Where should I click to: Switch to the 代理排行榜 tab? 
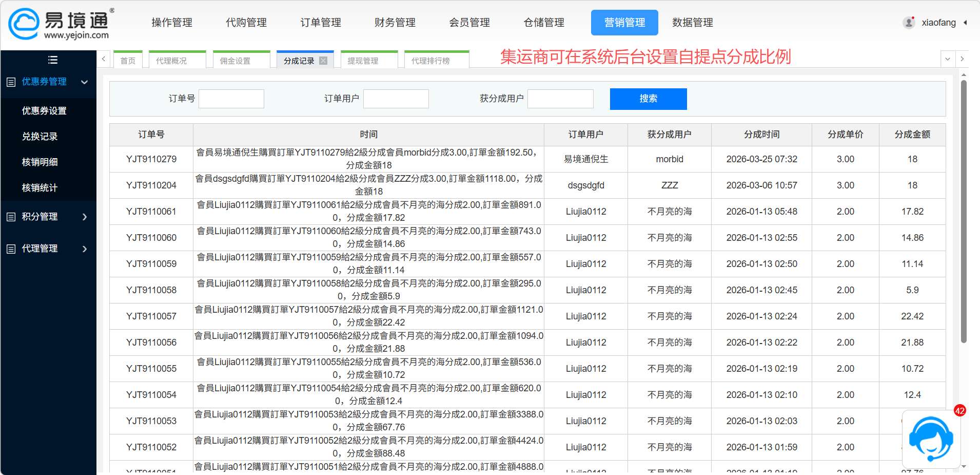tap(437, 60)
